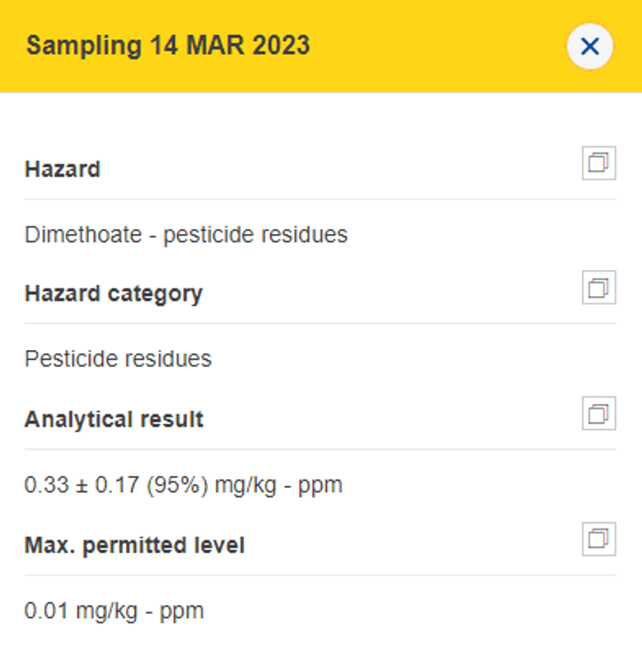Click divider line beneath Hazard heading
Viewport: 642px width, 672px height.
click(320, 199)
